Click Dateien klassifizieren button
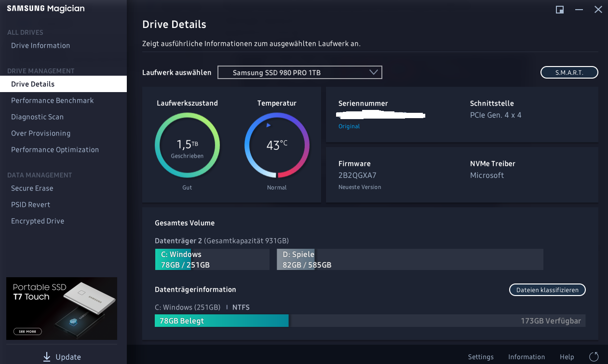 pos(547,290)
